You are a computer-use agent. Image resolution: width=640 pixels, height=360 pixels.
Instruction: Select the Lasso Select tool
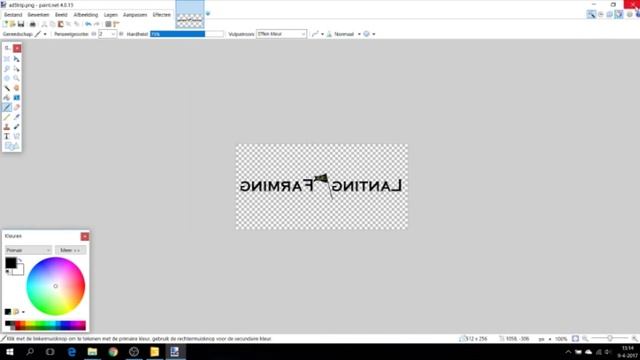coord(7,69)
